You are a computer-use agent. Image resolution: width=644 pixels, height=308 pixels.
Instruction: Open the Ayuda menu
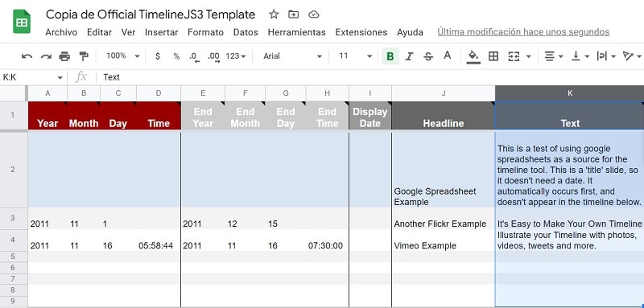pyautogui.click(x=410, y=32)
